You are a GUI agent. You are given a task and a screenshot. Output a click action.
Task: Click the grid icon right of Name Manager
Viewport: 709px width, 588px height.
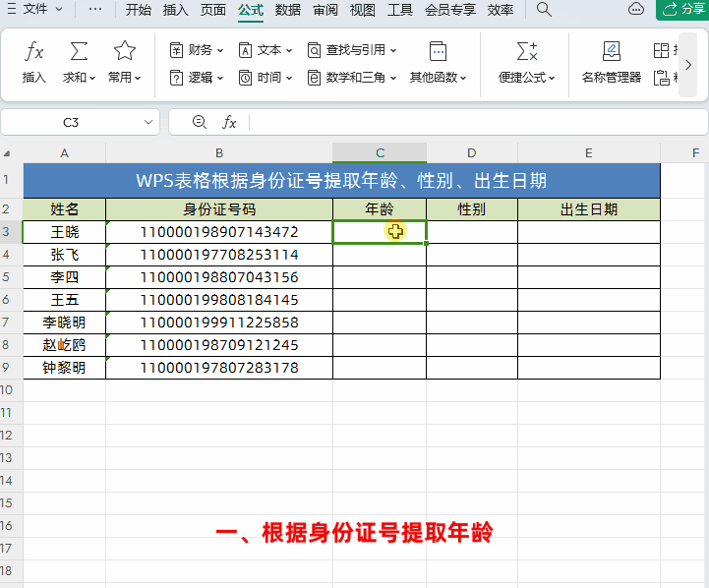point(662,50)
